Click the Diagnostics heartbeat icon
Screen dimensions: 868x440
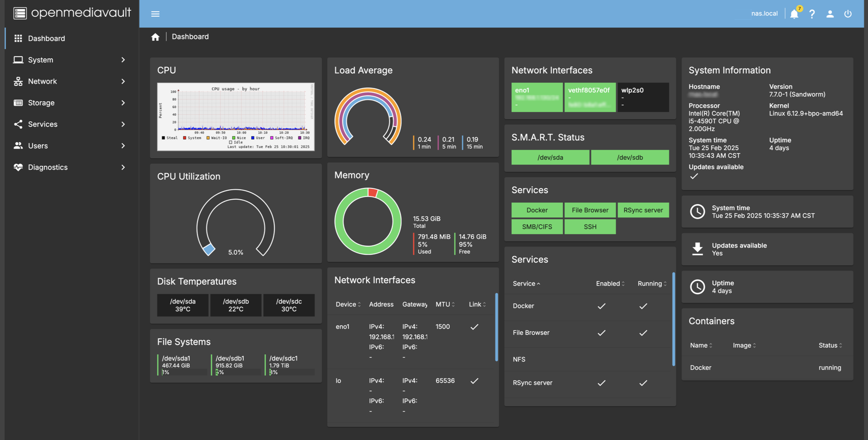pyautogui.click(x=18, y=167)
